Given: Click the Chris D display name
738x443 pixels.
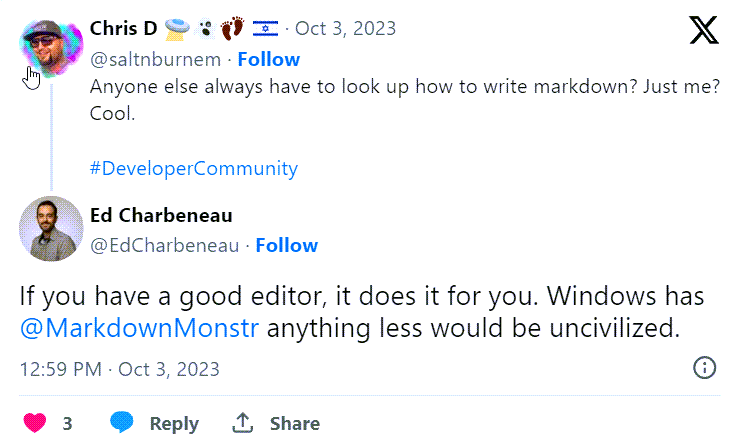Looking at the screenshot, I should [x=123, y=29].
